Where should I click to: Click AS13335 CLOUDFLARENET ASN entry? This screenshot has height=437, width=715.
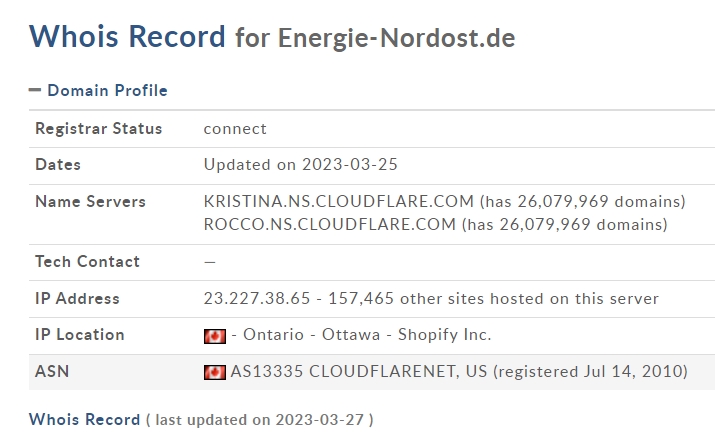click(358, 371)
